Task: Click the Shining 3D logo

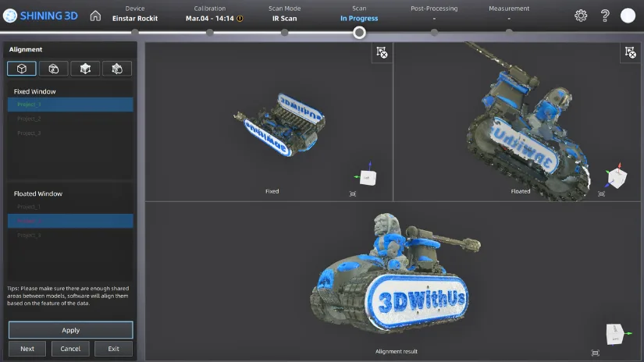Action: click(41, 16)
